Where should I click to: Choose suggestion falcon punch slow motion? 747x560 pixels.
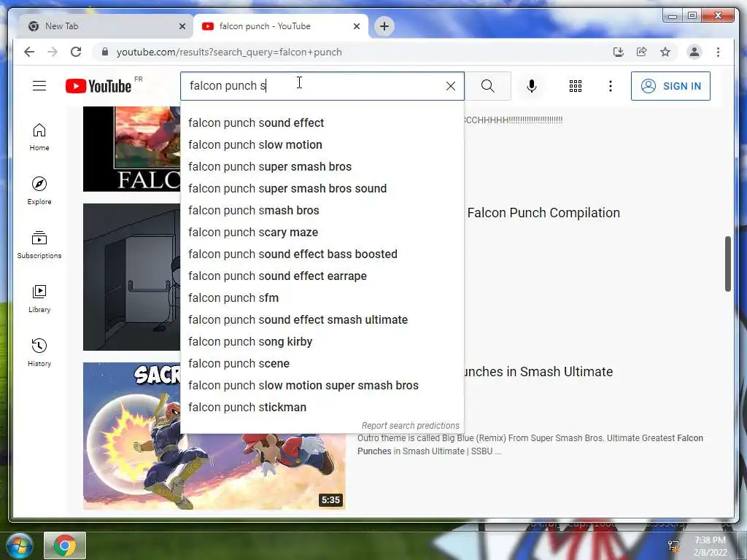(322, 145)
